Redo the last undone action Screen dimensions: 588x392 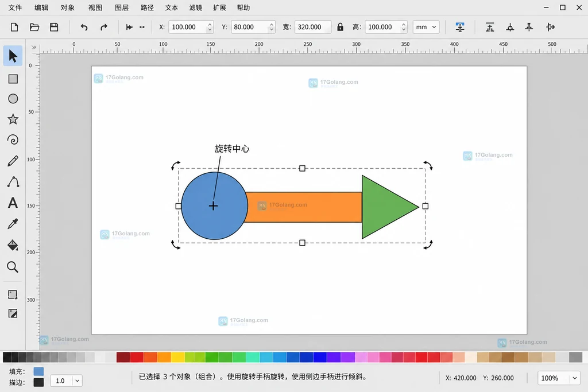(104, 27)
